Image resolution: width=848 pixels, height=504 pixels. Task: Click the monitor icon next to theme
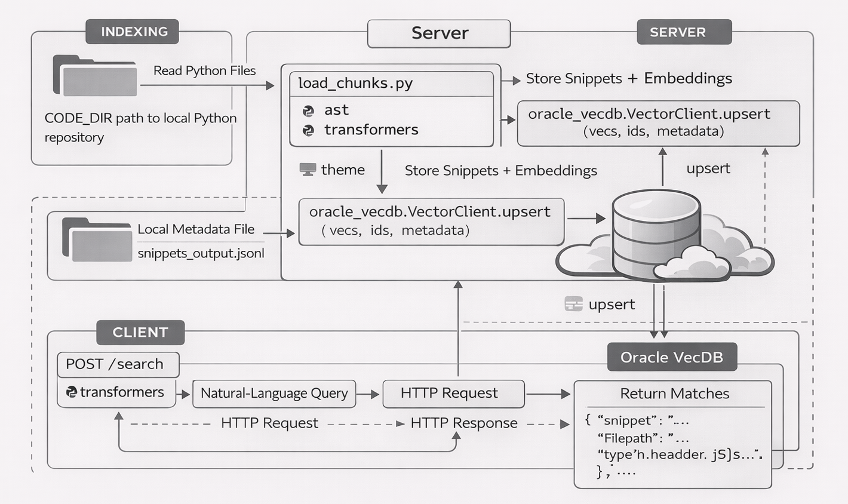pyautogui.click(x=308, y=170)
